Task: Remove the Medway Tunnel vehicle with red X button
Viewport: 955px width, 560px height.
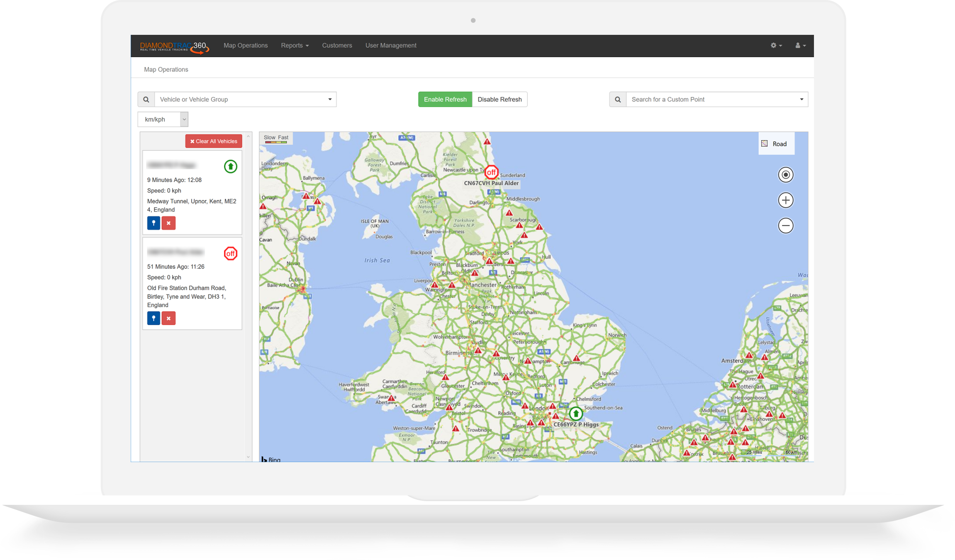Action: coord(168,223)
